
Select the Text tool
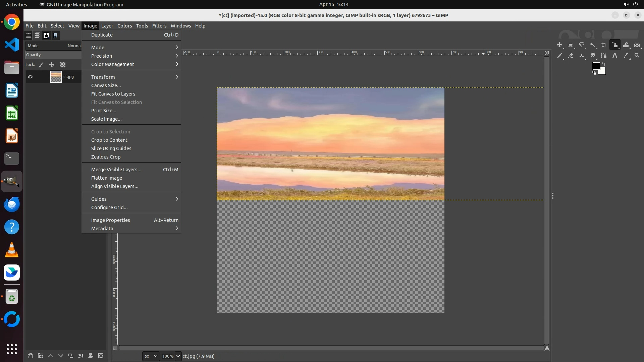click(615, 56)
